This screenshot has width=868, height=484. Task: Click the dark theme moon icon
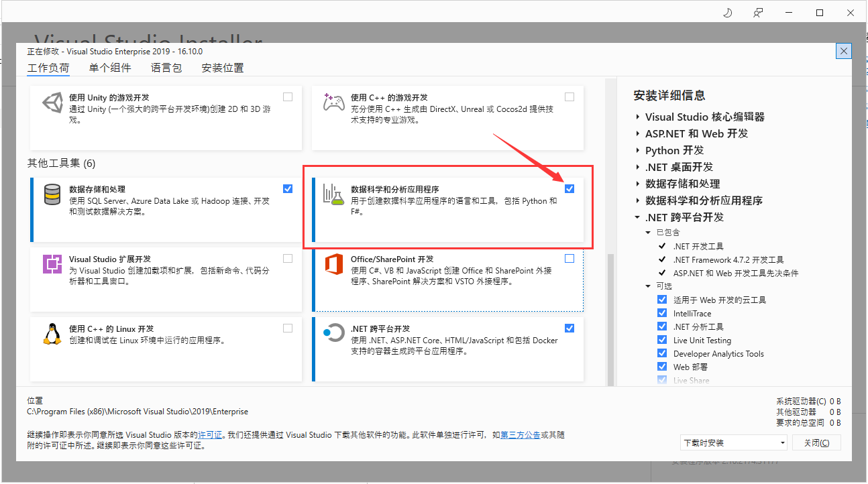pos(727,12)
